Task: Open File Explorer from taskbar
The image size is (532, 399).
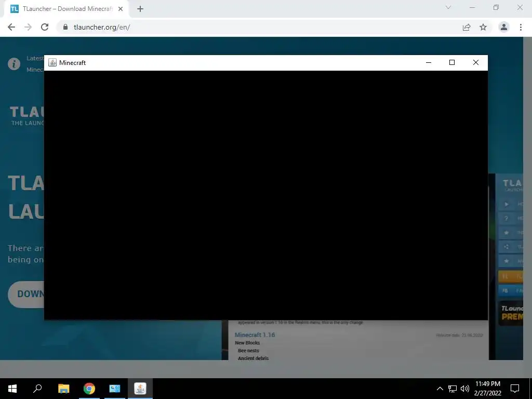Action: pyautogui.click(x=63, y=389)
